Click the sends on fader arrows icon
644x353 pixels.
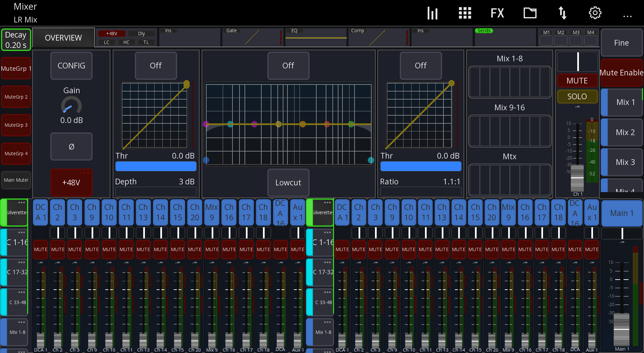(562, 13)
